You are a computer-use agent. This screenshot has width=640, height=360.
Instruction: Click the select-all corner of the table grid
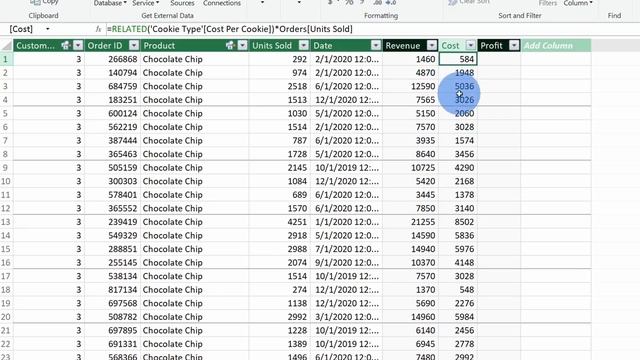(x=7, y=45)
